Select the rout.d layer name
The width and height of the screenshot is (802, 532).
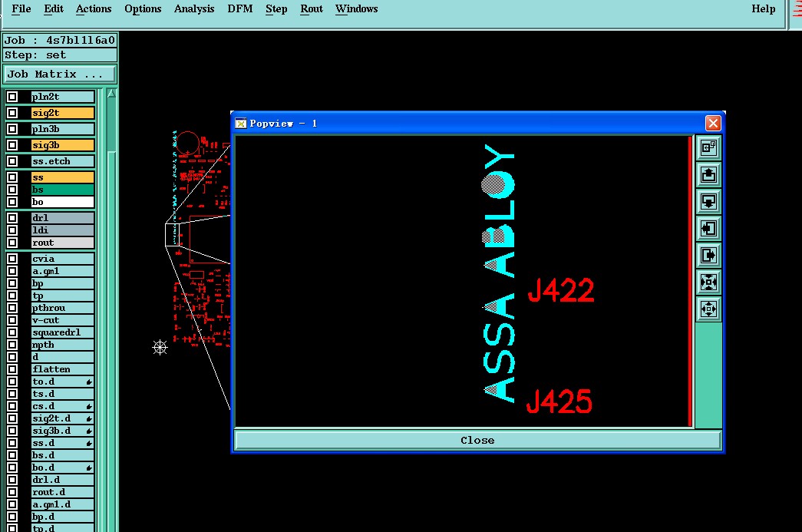coord(63,492)
